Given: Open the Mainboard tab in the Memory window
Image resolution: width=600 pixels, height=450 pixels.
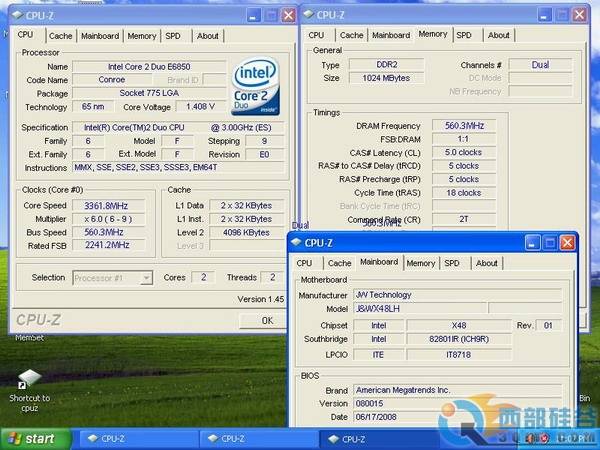Looking at the screenshot, I should pos(391,35).
